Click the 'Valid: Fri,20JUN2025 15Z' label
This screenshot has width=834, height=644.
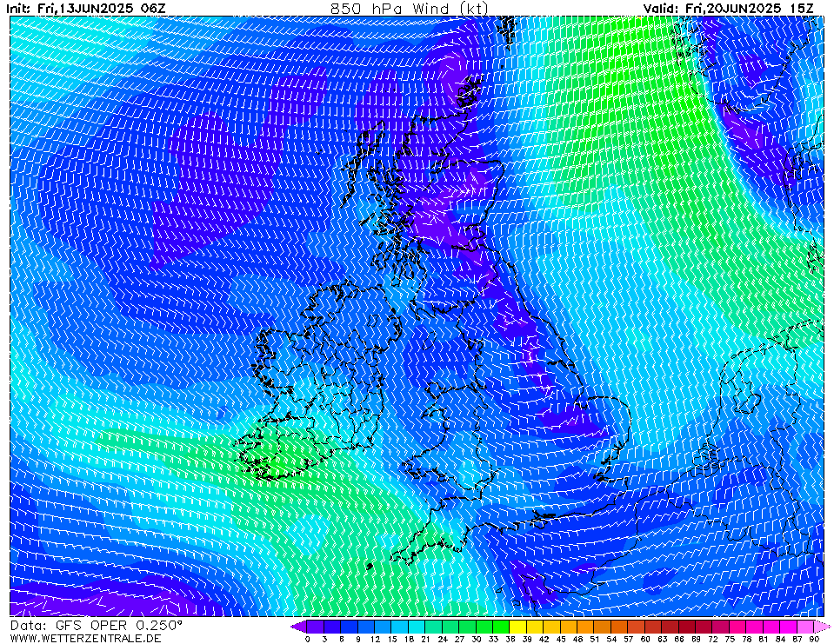[x=728, y=8]
